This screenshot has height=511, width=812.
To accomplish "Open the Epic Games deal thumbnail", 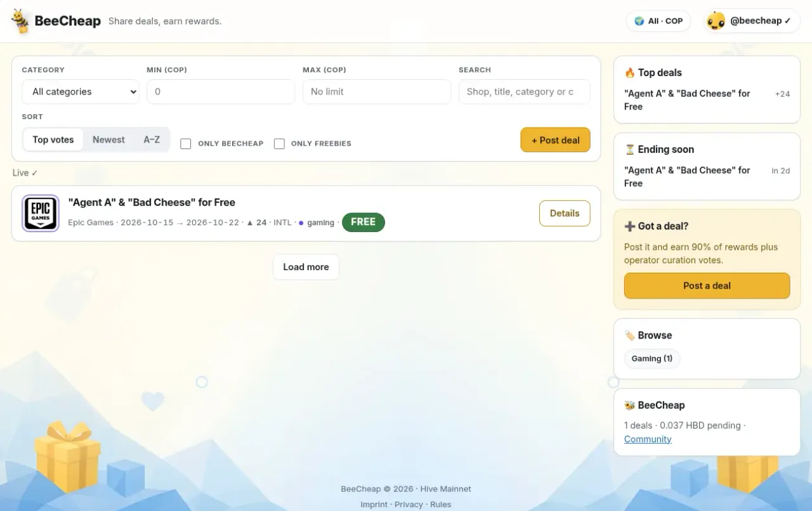I will (41, 213).
